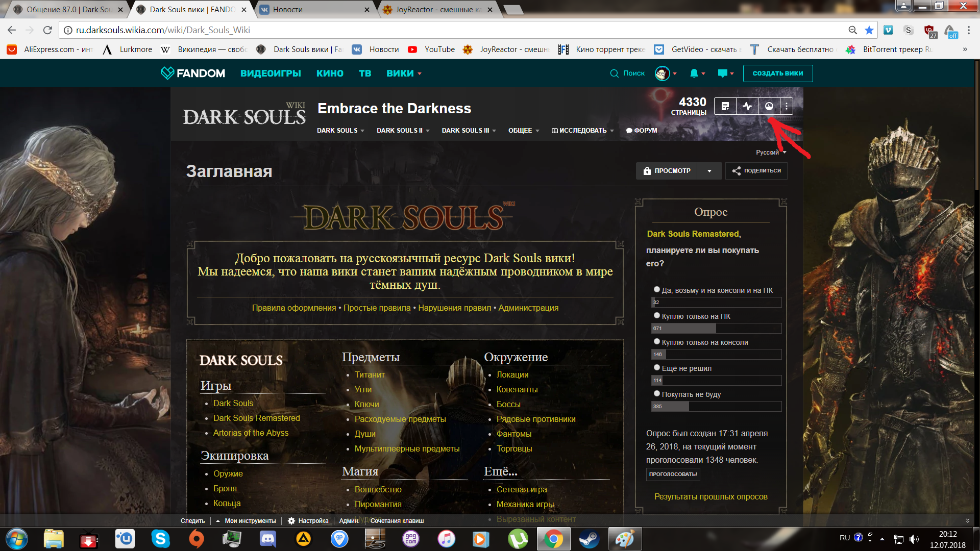Open the ВИКИ dropdown in FANDOM bar
This screenshot has height=551, width=980.
click(x=404, y=73)
